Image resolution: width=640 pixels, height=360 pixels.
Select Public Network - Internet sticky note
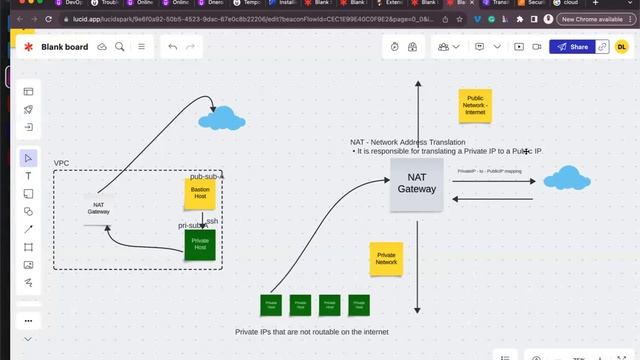tap(475, 105)
